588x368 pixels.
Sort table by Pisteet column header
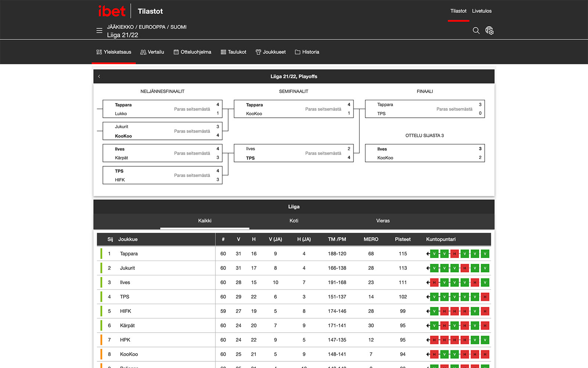[403, 239]
